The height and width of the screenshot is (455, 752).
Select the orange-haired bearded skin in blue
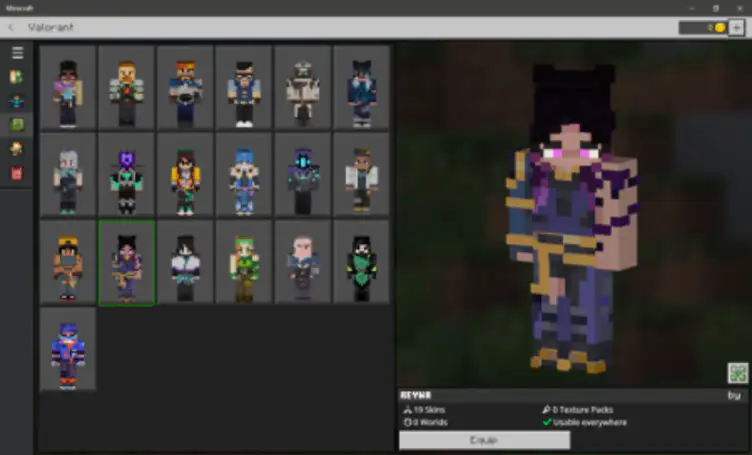185,88
